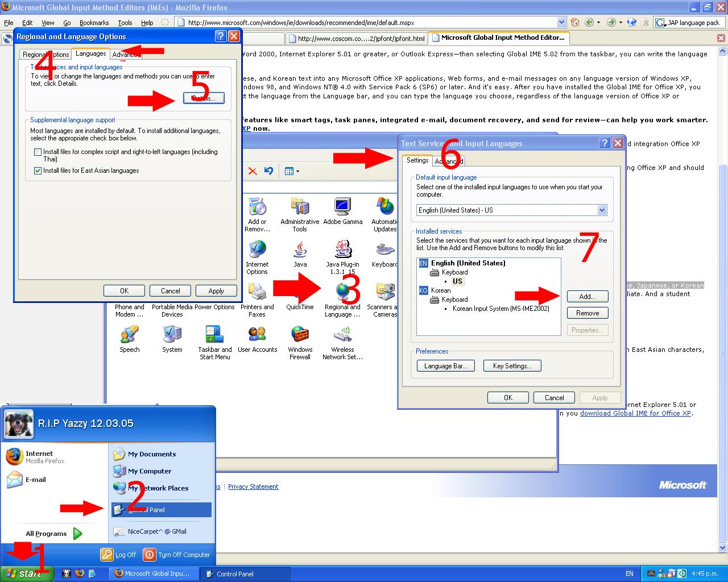Click Apply in Regional and Language Options
The height and width of the screenshot is (582, 728).
pyautogui.click(x=216, y=291)
